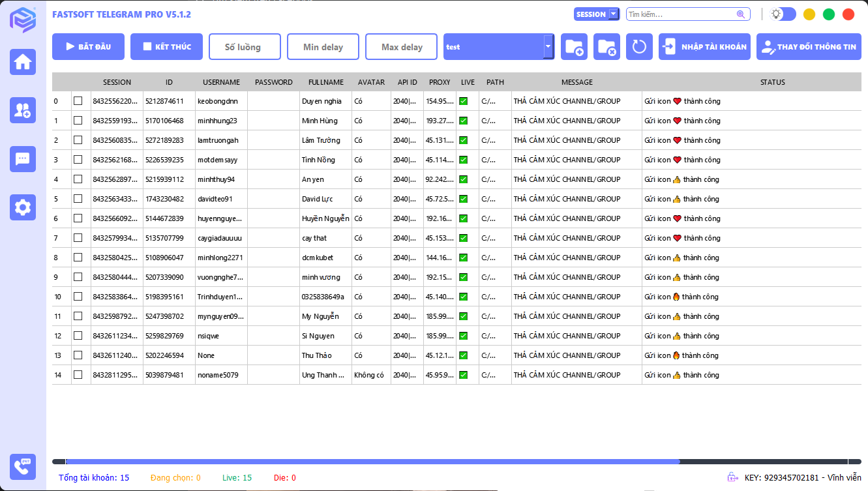
Task: Open settings via the sidebar gear icon
Action: [23, 207]
